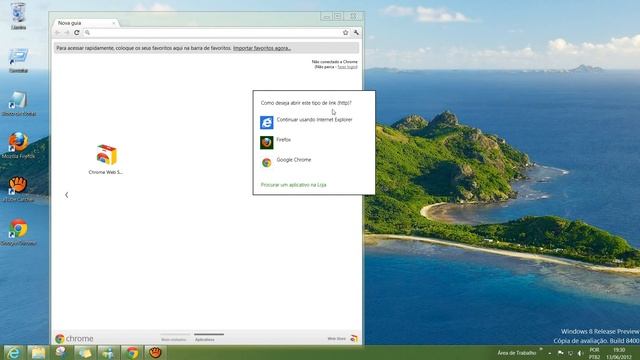The width and height of the screenshot is (640, 360).
Task: Open the third taskbar pinned app
Action: tap(61, 353)
